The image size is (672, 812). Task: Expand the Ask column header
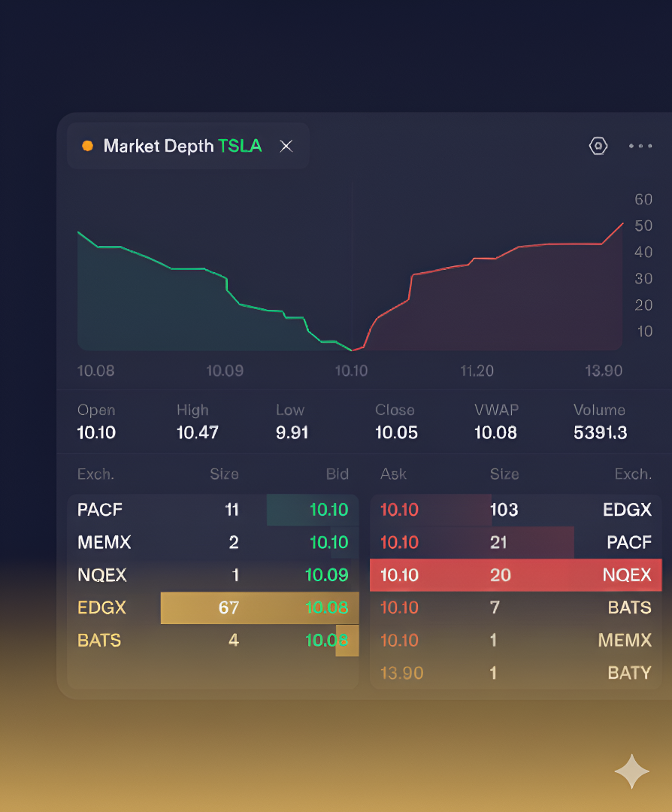tap(392, 474)
